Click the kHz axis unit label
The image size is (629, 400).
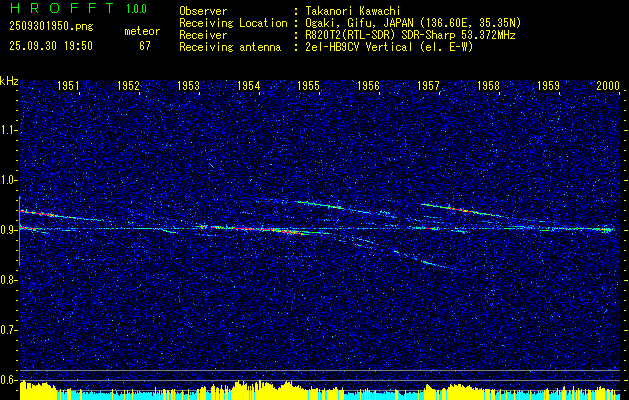[9, 81]
